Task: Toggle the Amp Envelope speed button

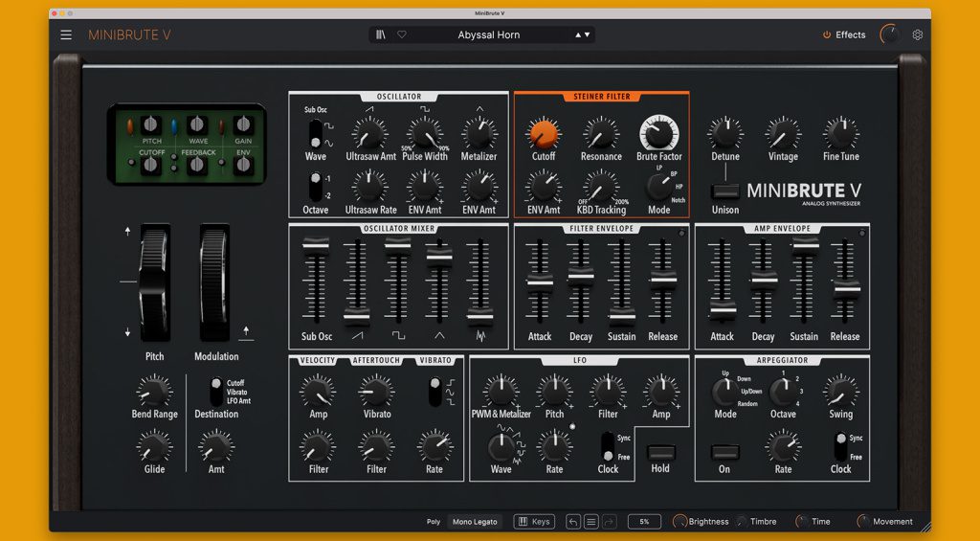Action: tap(862, 233)
